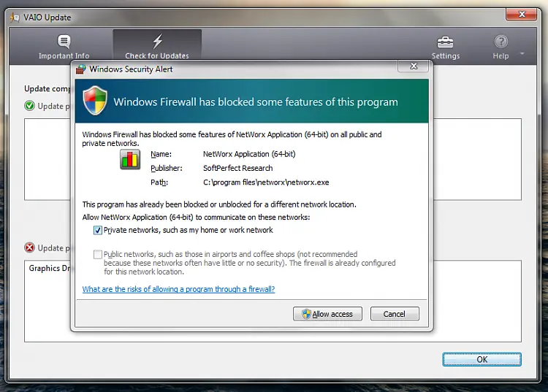The image size is (548, 392).
Task: Click OK in the VAIO Update window
Action: coord(482,359)
